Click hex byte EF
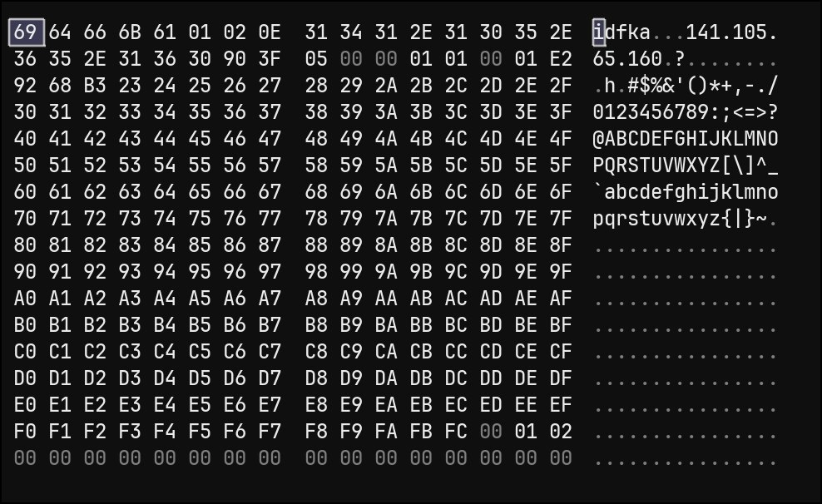Viewport: 822px width, 504px height. pyautogui.click(x=561, y=405)
